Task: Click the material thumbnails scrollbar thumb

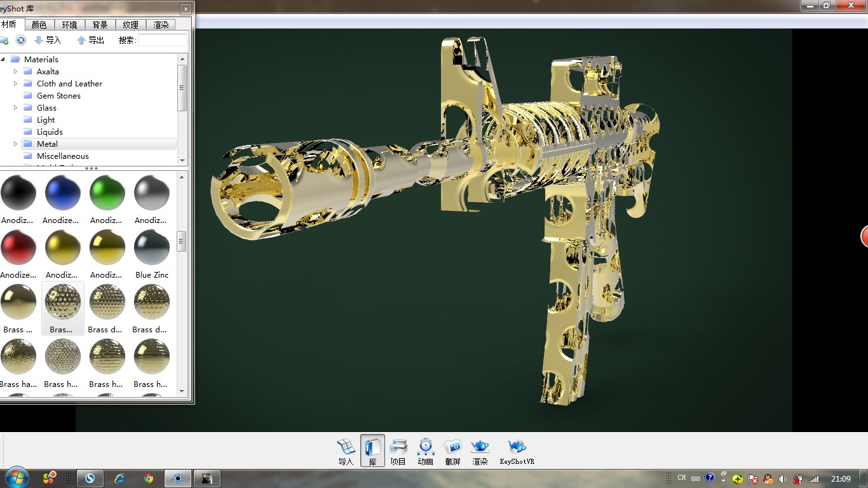Action: coord(182,241)
